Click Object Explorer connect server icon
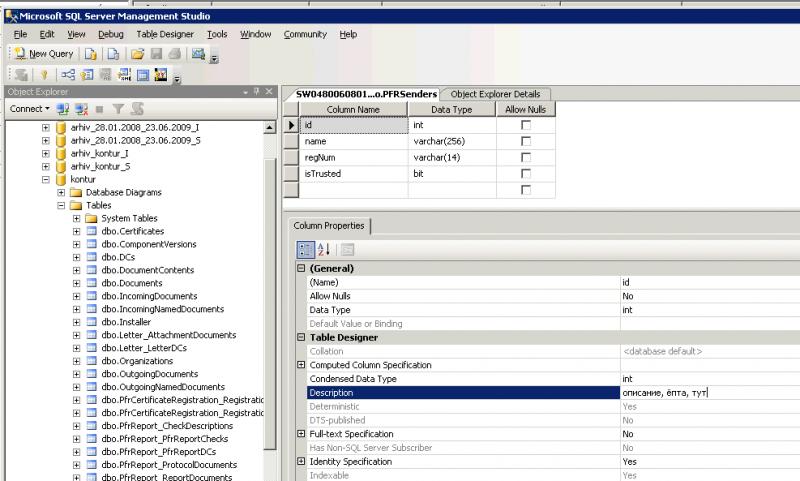Screen dimensions: 800x481 pos(63,109)
